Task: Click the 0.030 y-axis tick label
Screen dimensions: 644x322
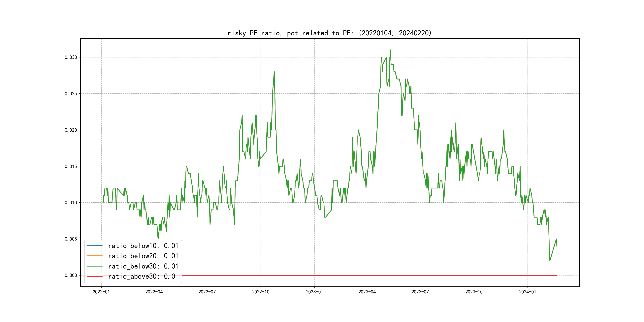Action: point(71,57)
